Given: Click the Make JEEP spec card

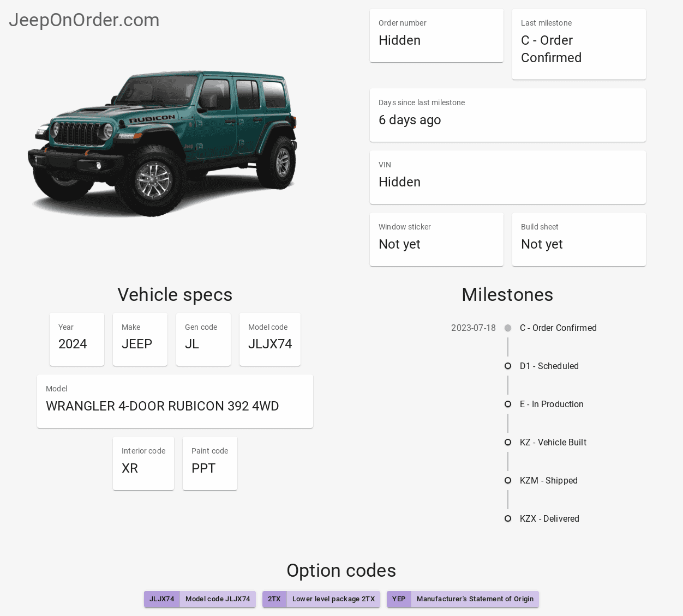Looking at the screenshot, I should point(140,339).
